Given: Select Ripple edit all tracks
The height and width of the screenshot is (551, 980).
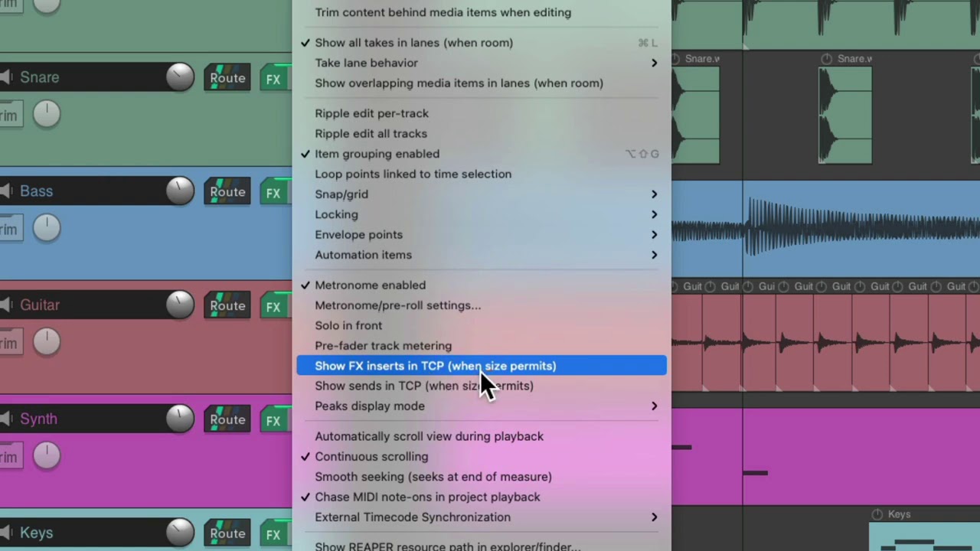Looking at the screenshot, I should click(482, 133).
